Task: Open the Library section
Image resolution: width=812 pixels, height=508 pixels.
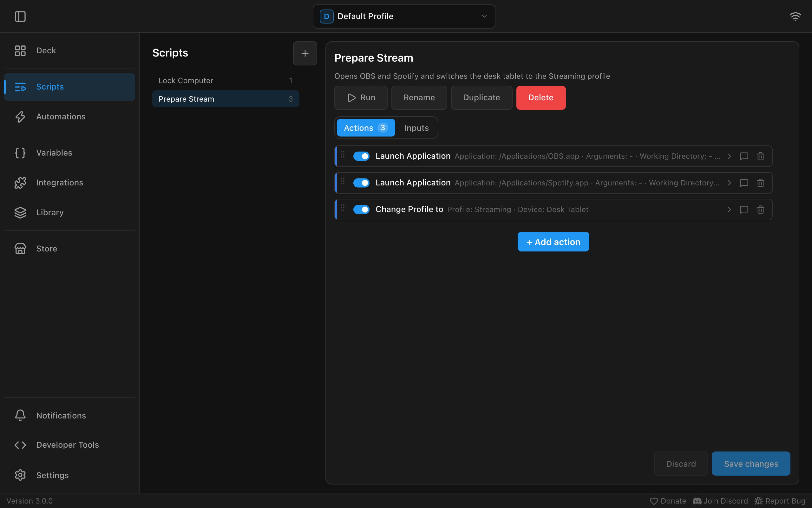Action: click(69, 212)
